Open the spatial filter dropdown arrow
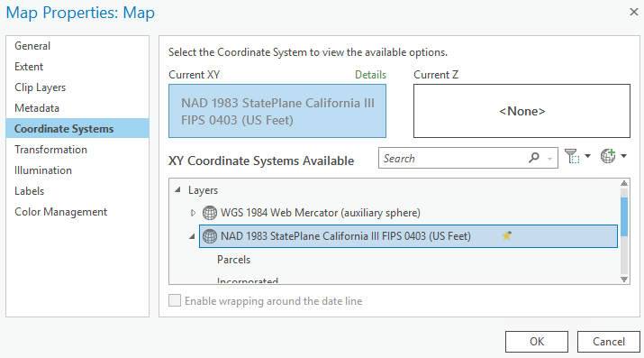Image resolution: width=644 pixels, height=358 pixels. (x=587, y=156)
